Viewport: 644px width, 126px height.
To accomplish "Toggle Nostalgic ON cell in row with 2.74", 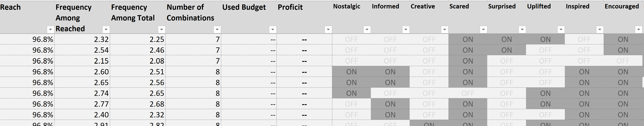I will [x=351, y=93].
